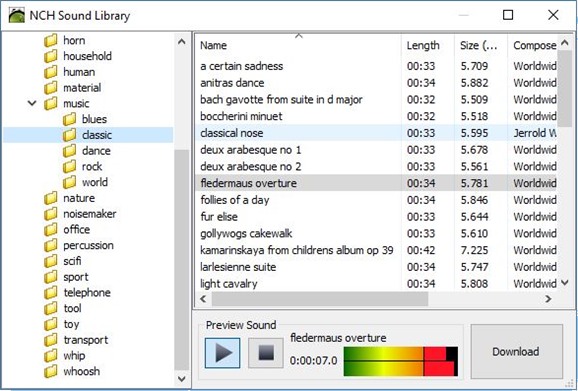The width and height of the screenshot is (578, 391).
Task: Click the preview volume level meter
Action: [401, 362]
